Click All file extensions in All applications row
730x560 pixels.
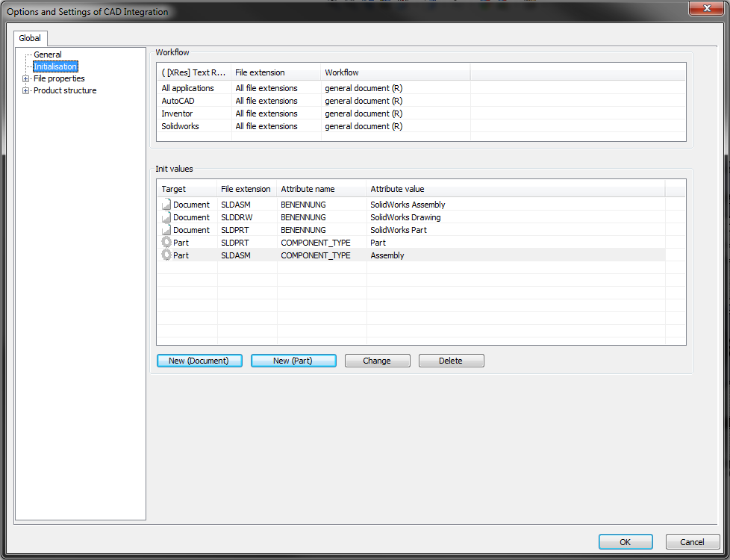(266, 88)
